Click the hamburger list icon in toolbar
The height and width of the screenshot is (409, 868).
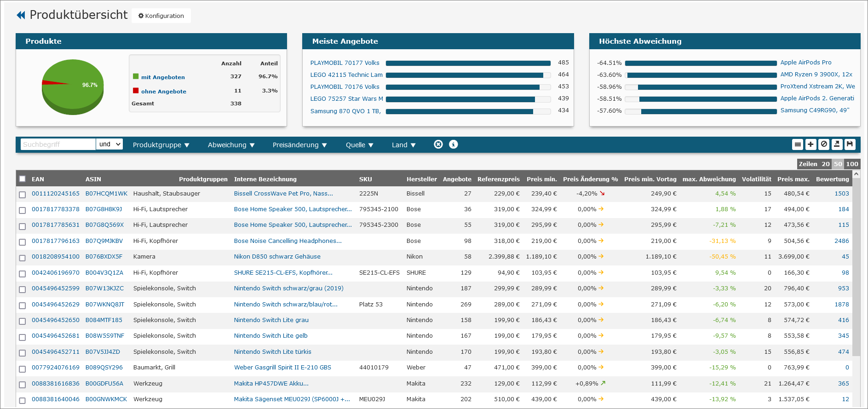pos(798,144)
